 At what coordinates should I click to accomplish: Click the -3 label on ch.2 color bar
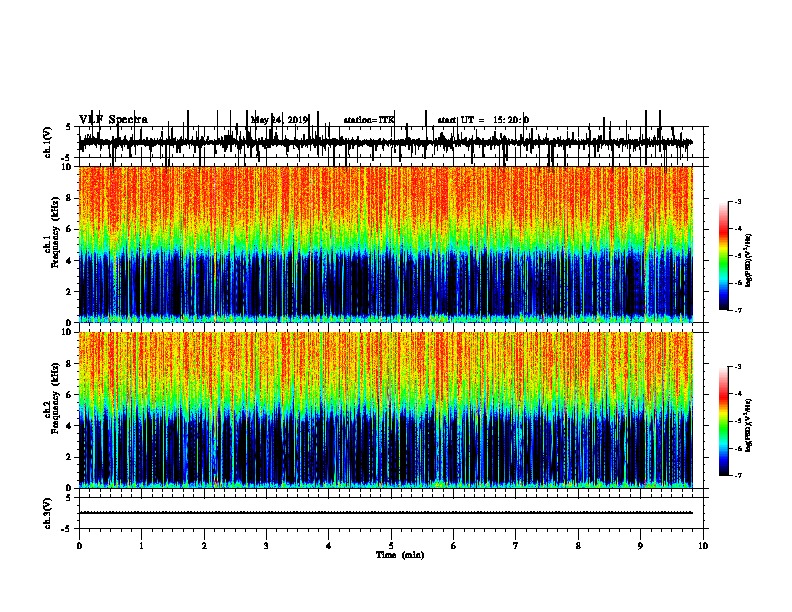point(738,367)
